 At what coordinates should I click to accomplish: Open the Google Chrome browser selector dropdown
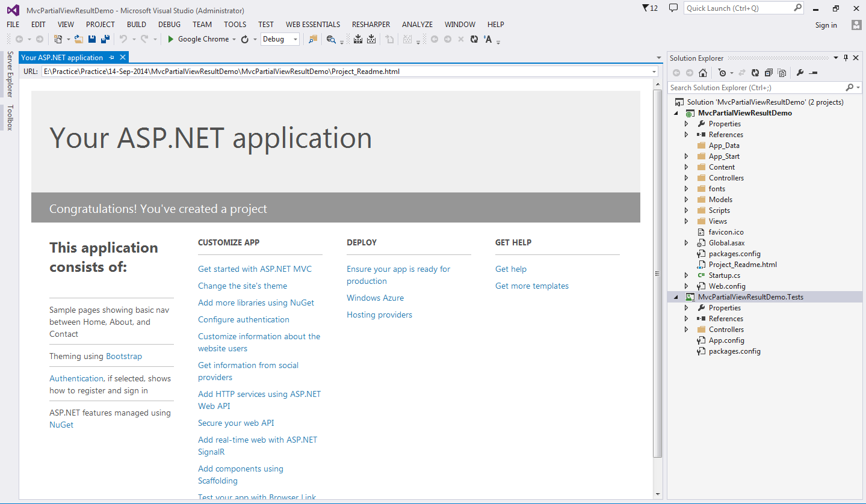(x=233, y=39)
